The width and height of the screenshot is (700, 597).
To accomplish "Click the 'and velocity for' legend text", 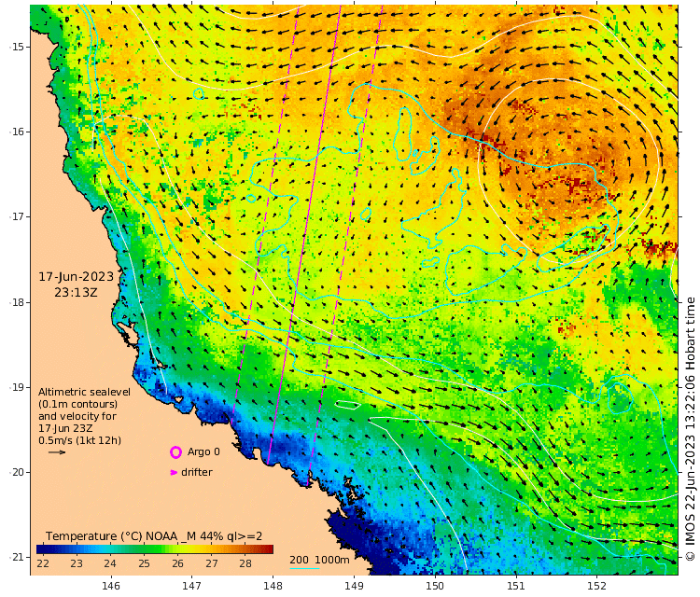I will (x=77, y=416).
